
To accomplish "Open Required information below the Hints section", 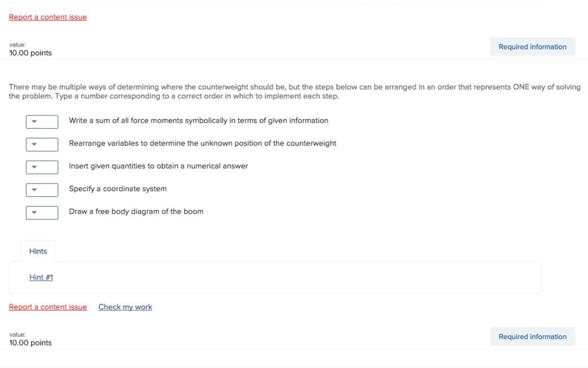I will 532,337.
